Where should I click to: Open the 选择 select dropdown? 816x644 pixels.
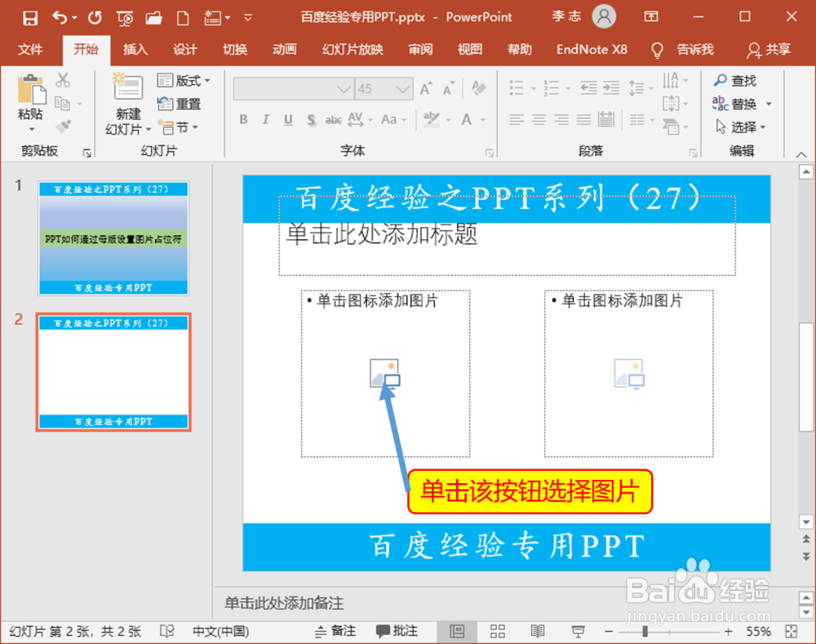pyautogui.click(x=740, y=127)
